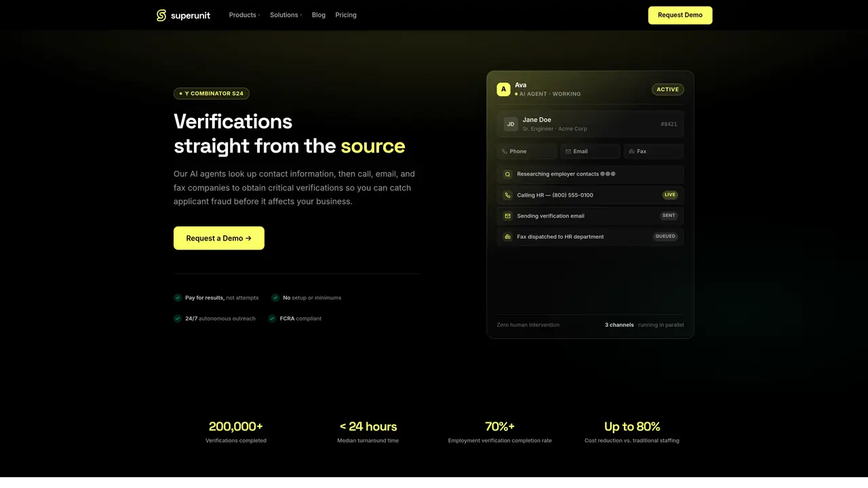This screenshot has height=488, width=868.
Task: Click the Superunit logo icon
Action: click(x=161, y=15)
